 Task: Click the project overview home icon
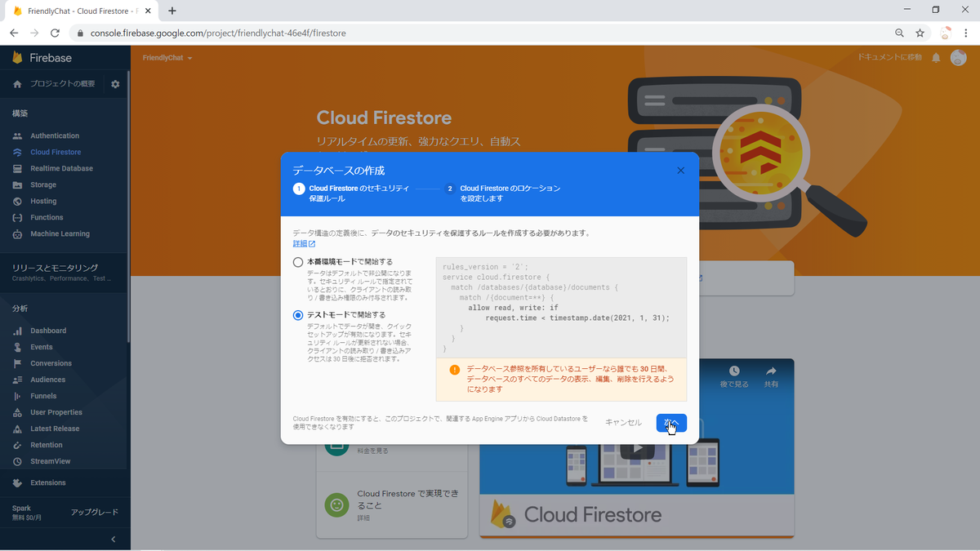(17, 84)
